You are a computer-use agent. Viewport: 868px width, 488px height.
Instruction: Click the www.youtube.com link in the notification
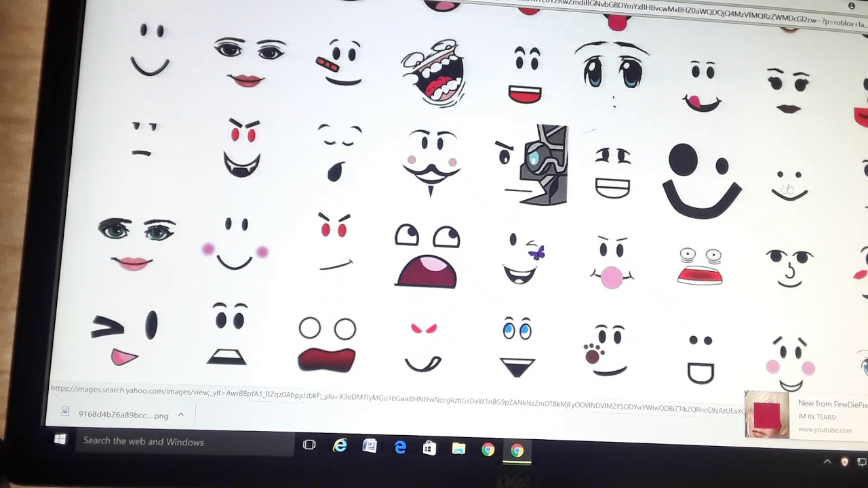click(x=824, y=429)
